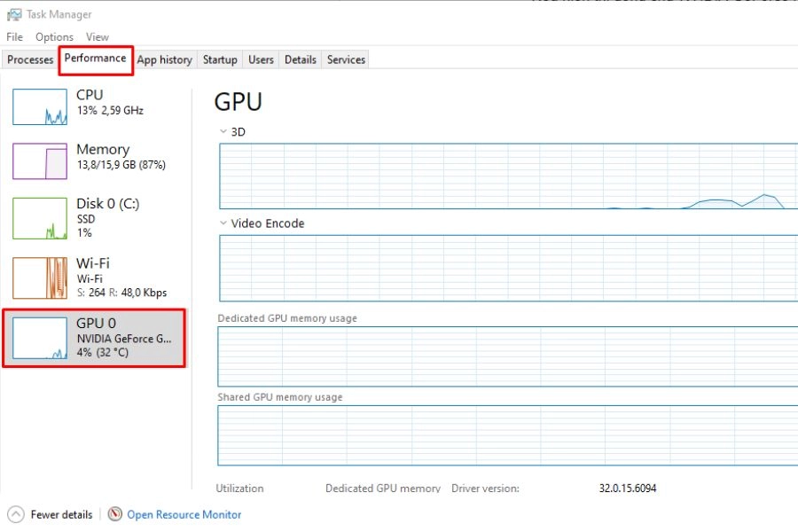The width and height of the screenshot is (798, 532).
Task: Click the Fewer details button label
Action: [x=61, y=514]
